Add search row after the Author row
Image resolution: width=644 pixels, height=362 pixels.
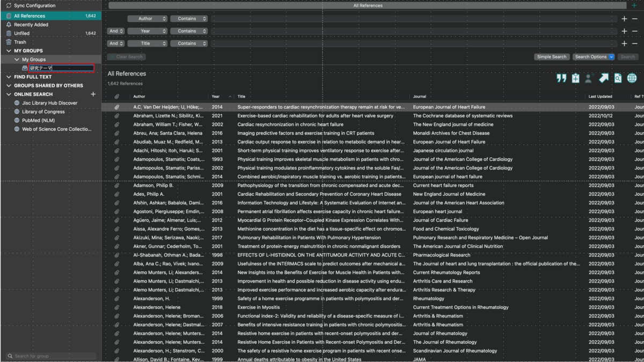pyautogui.click(x=624, y=19)
